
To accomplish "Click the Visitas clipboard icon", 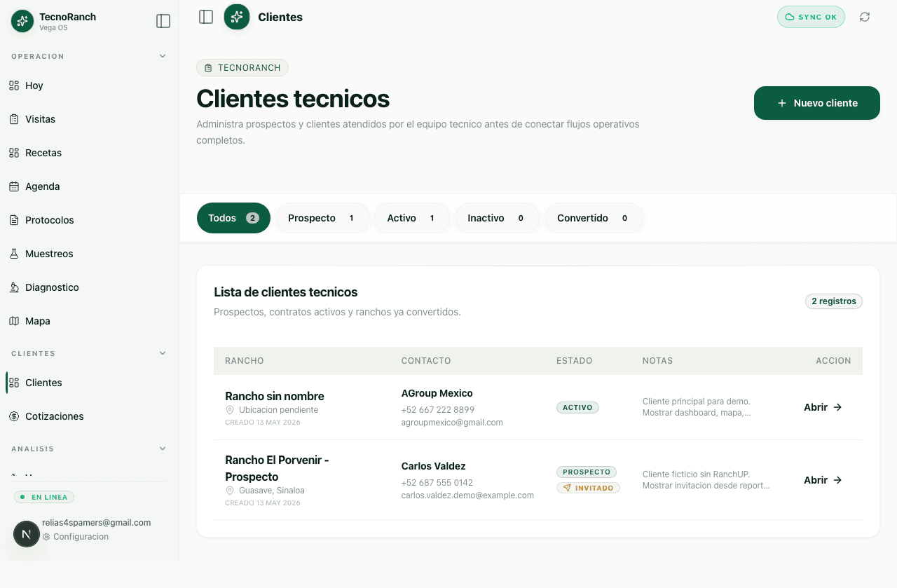I will [14, 119].
